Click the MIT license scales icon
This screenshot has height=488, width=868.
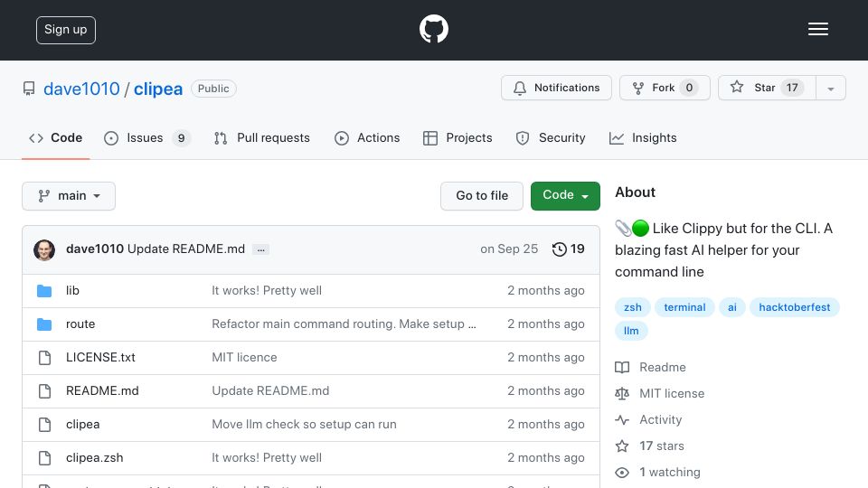pyautogui.click(x=622, y=393)
